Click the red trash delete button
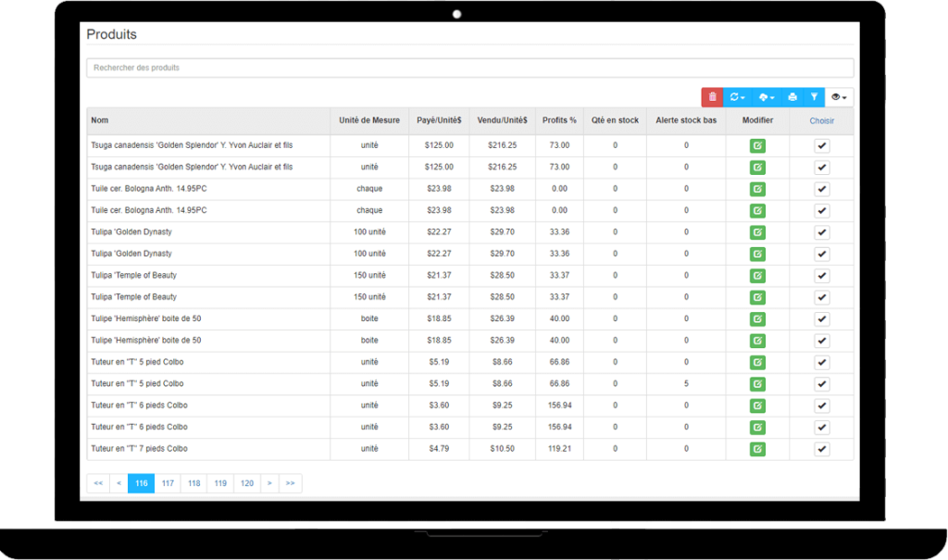948x560 pixels. 712,97
